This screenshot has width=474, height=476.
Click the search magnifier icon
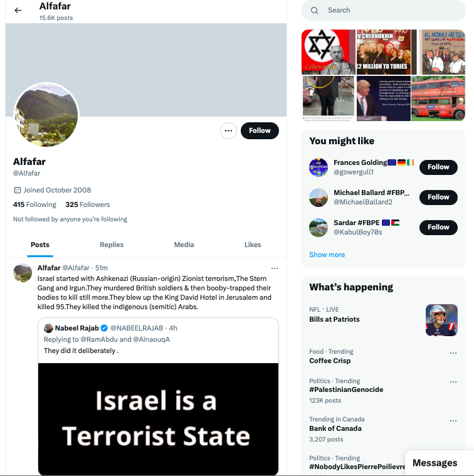314,11
